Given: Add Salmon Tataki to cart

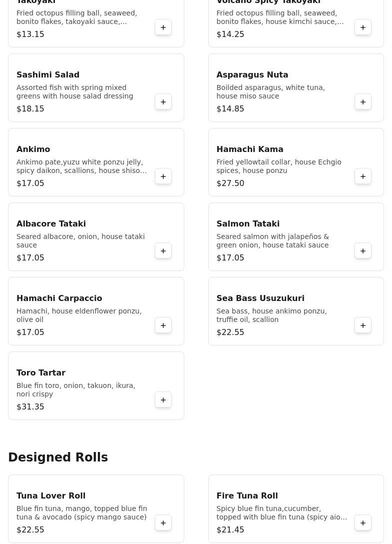Looking at the screenshot, I should click(363, 251).
